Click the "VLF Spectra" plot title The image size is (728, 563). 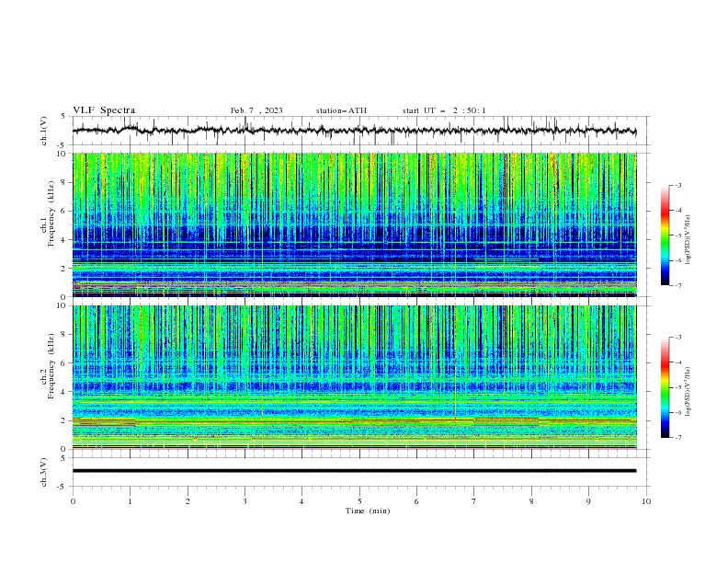pyautogui.click(x=104, y=110)
